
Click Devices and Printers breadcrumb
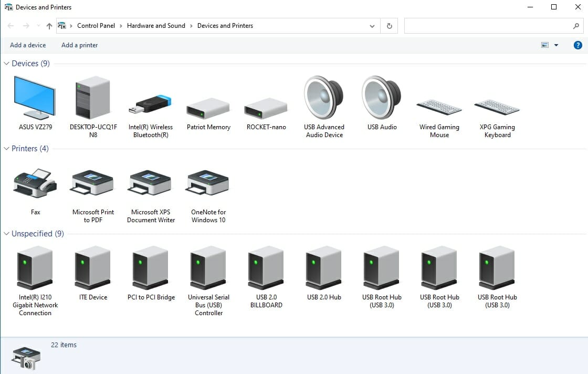pos(225,26)
